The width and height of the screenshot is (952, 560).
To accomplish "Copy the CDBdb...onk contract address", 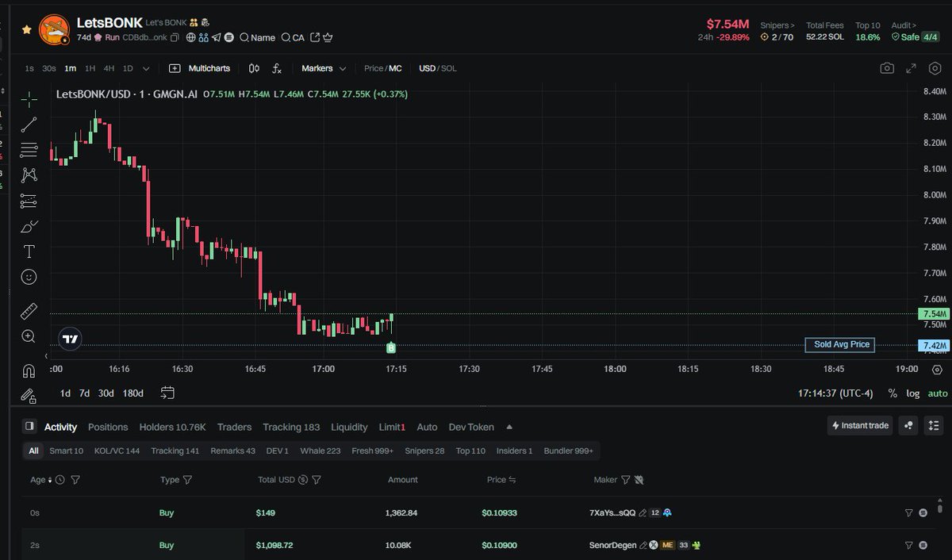I will tap(175, 37).
